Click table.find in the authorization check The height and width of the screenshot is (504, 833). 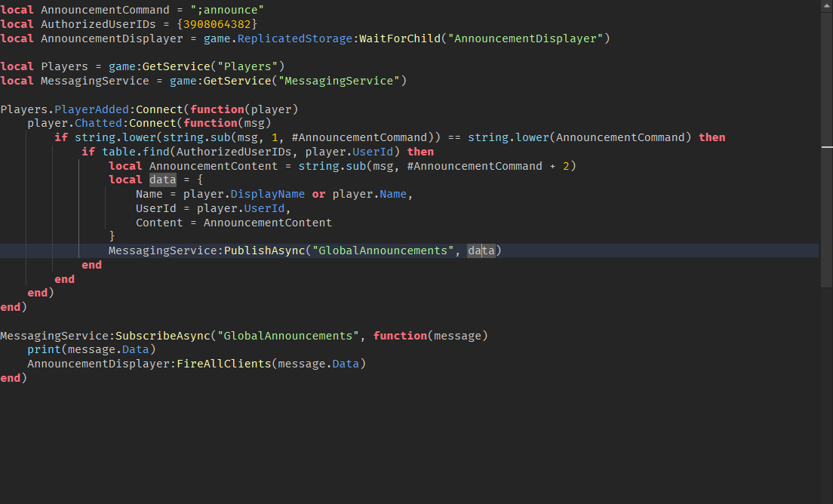tap(136, 152)
